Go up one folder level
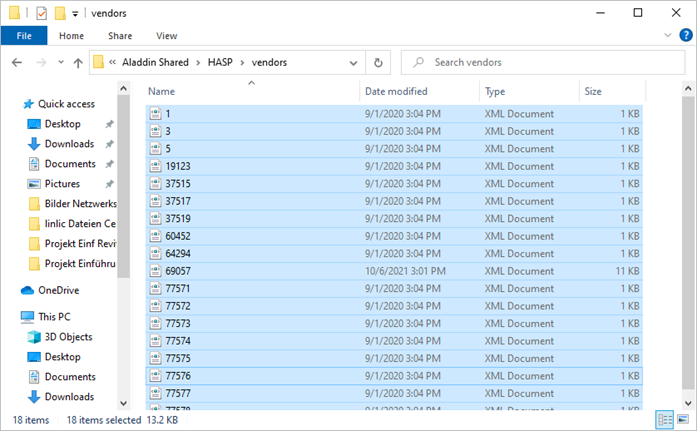 78,63
